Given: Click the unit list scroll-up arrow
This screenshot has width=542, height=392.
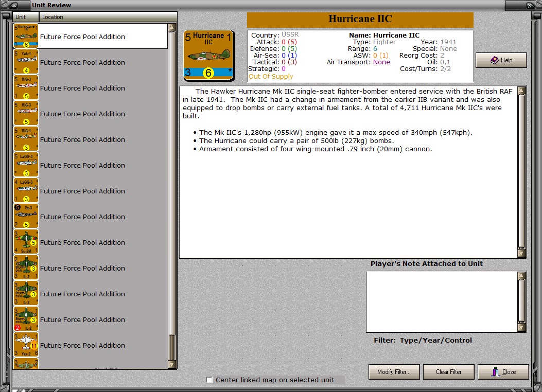Looking at the screenshot, I should pyautogui.click(x=172, y=27).
